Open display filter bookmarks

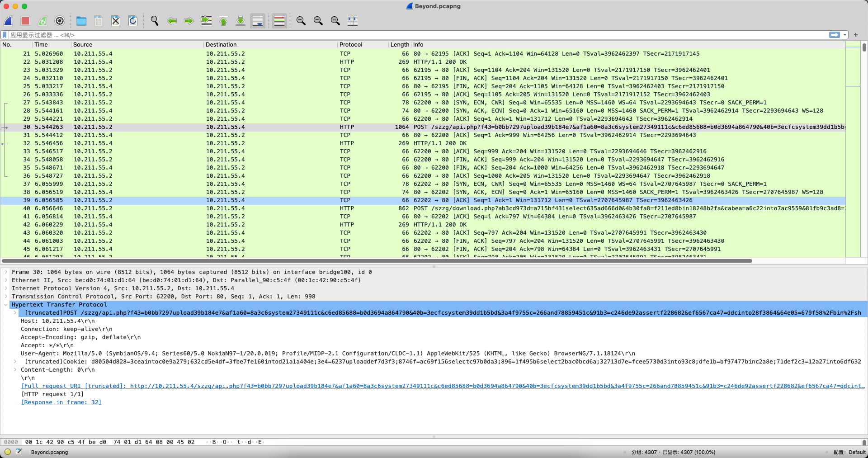click(5, 35)
